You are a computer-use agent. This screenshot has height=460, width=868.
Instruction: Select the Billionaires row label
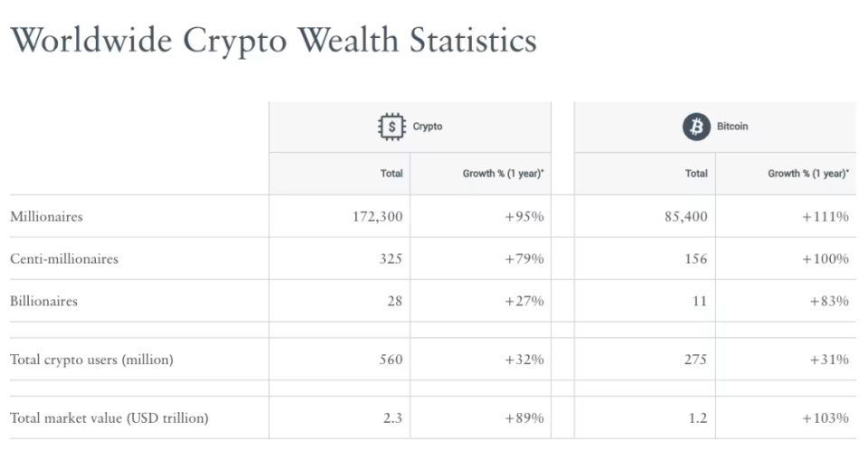pyautogui.click(x=43, y=301)
